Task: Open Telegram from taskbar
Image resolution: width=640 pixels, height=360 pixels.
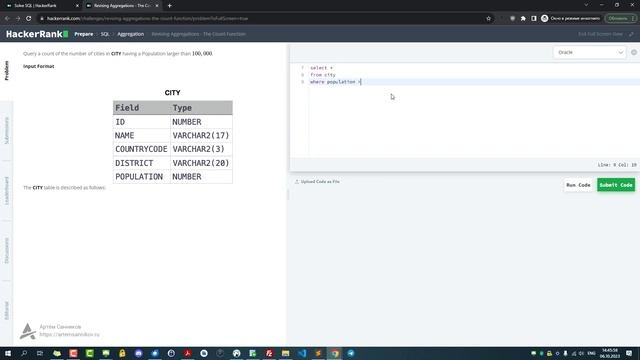Action: (x=351, y=353)
